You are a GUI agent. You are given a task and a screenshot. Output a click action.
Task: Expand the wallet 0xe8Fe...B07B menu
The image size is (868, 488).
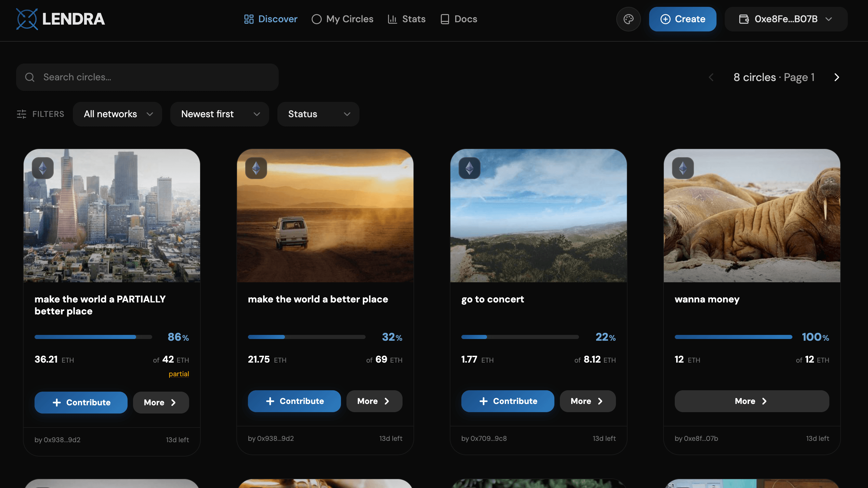pyautogui.click(x=786, y=19)
